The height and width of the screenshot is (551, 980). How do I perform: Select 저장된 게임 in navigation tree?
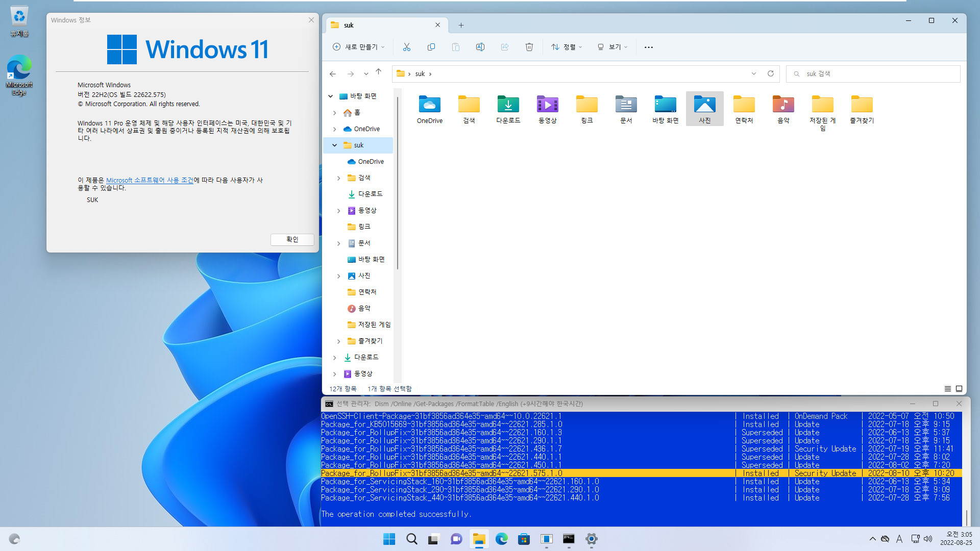tap(374, 324)
